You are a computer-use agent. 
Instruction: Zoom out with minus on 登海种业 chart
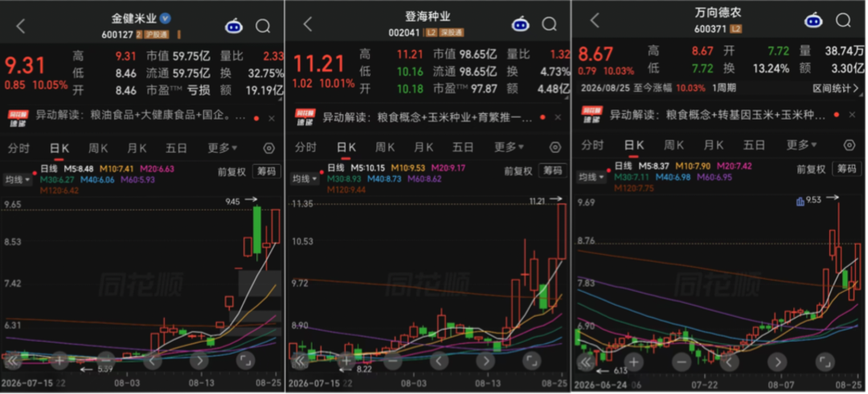click(392, 361)
